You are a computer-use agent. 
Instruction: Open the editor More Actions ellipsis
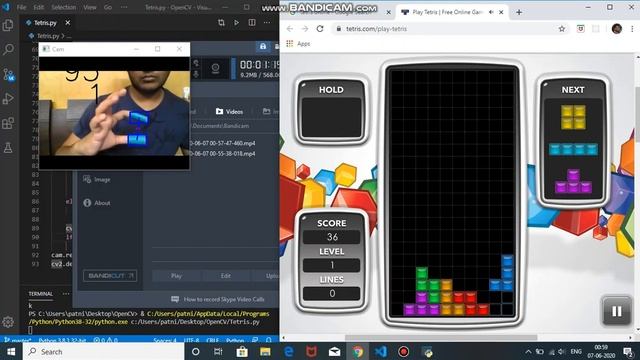click(x=267, y=22)
